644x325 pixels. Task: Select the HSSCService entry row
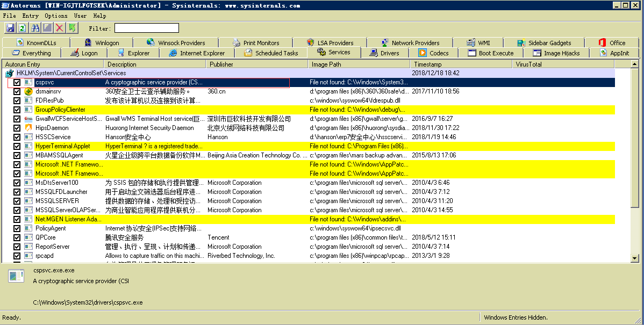[309, 137]
